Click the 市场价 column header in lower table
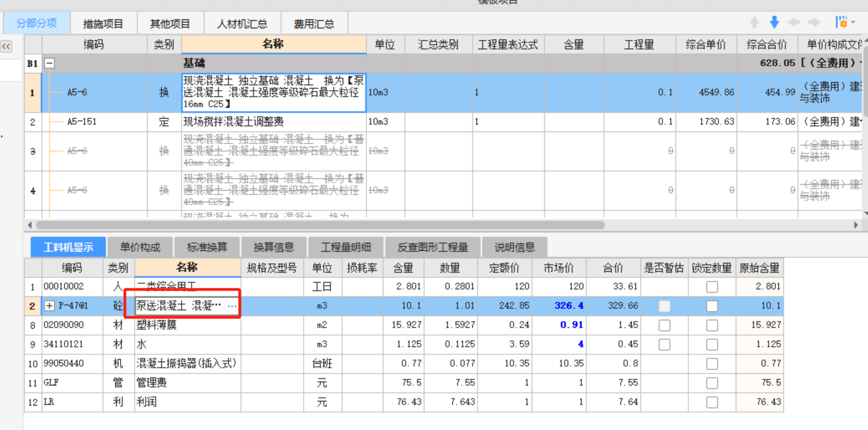 (x=559, y=268)
